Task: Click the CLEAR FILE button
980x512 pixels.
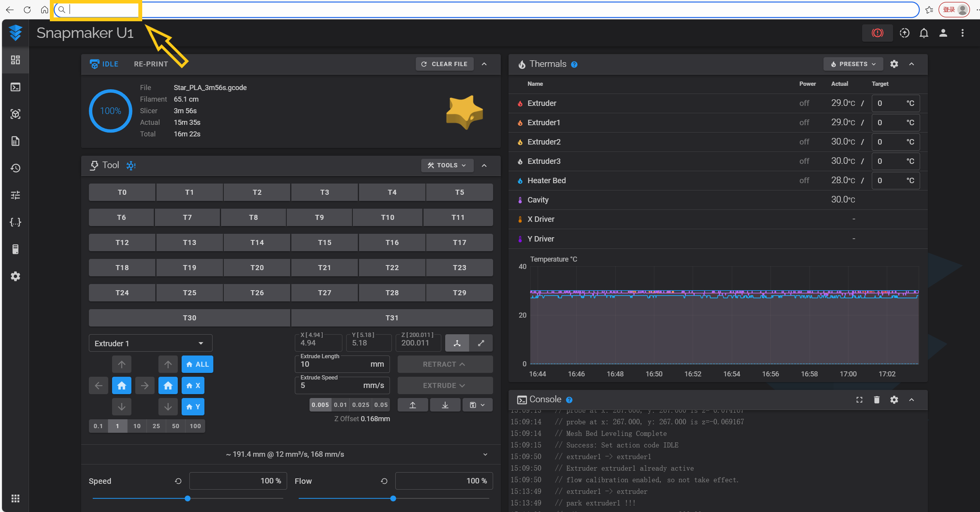Action: point(444,64)
